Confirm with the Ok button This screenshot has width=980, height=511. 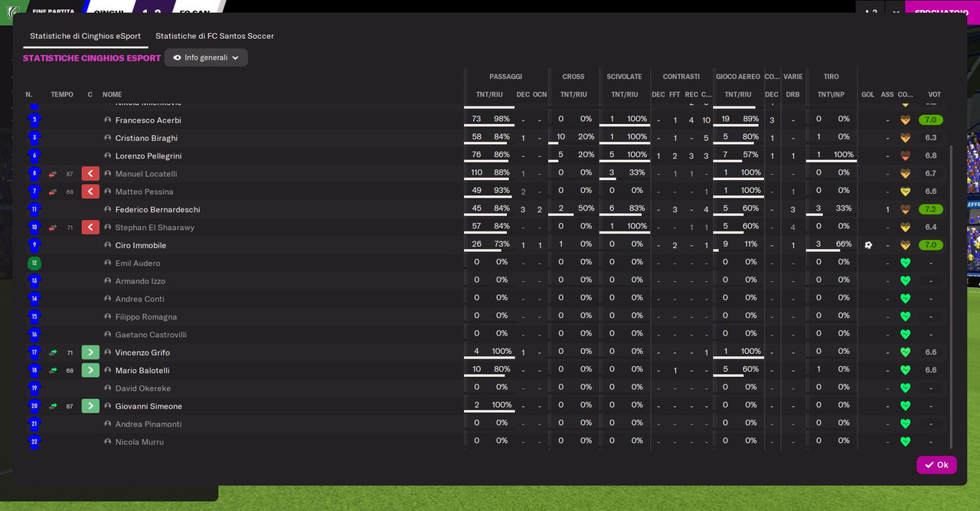936,465
